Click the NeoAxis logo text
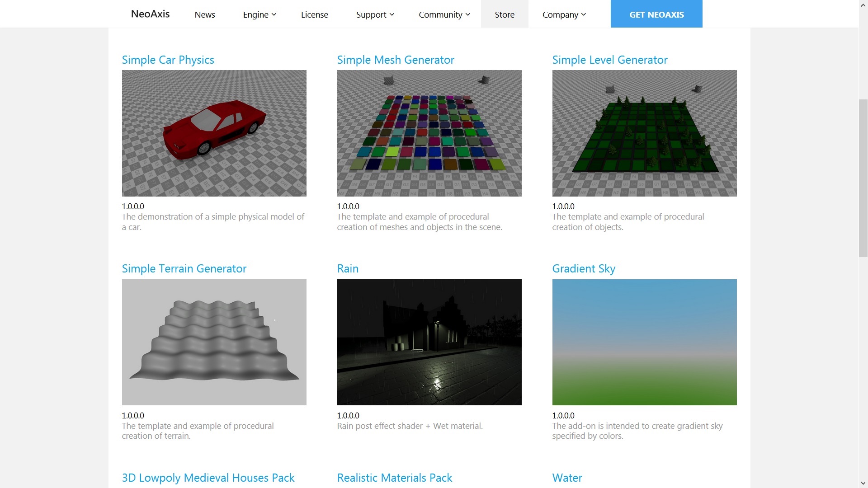Image resolution: width=868 pixels, height=488 pixels. click(x=150, y=14)
